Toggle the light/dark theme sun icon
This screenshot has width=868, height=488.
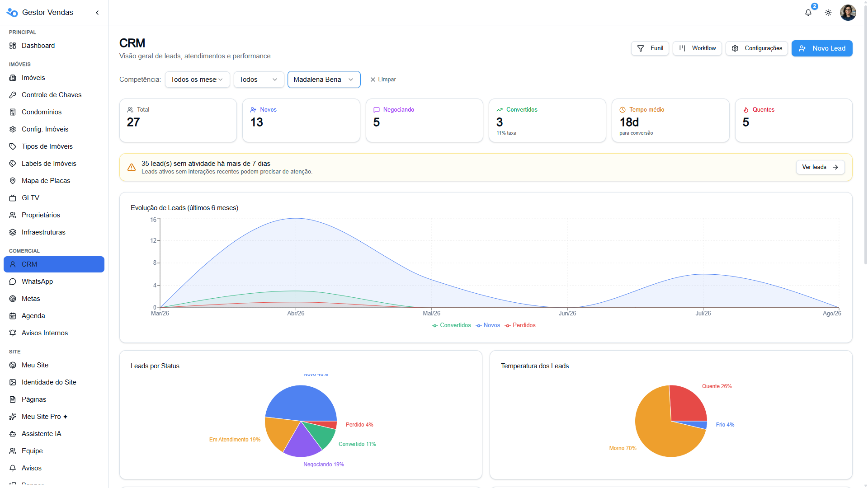point(828,13)
